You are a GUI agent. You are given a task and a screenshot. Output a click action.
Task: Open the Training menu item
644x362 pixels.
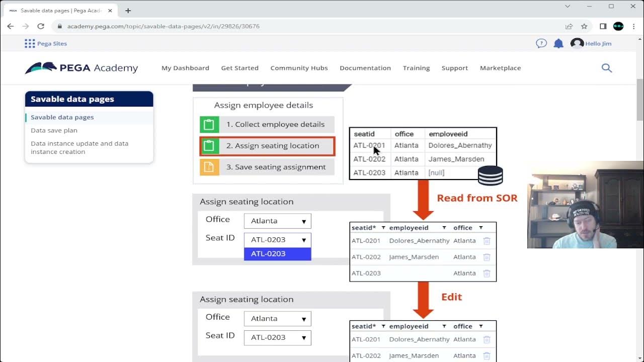pyautogui.click(x=417, y=68)
